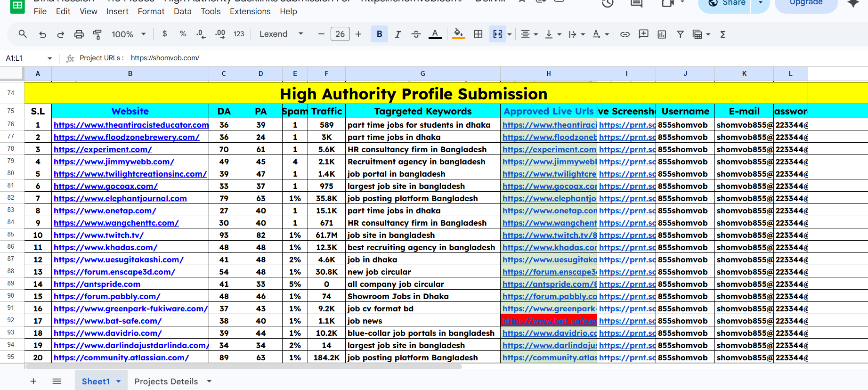The image size is (868, 390).
Task: Open the Data menu
Action: 183,11
